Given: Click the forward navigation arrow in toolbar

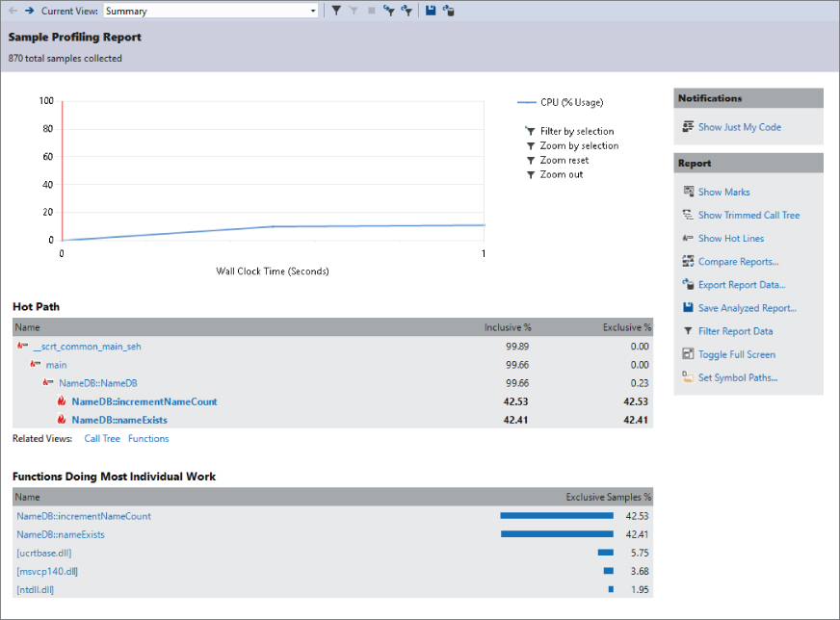Looking at the screenshot, I should (x=29, y=11).
